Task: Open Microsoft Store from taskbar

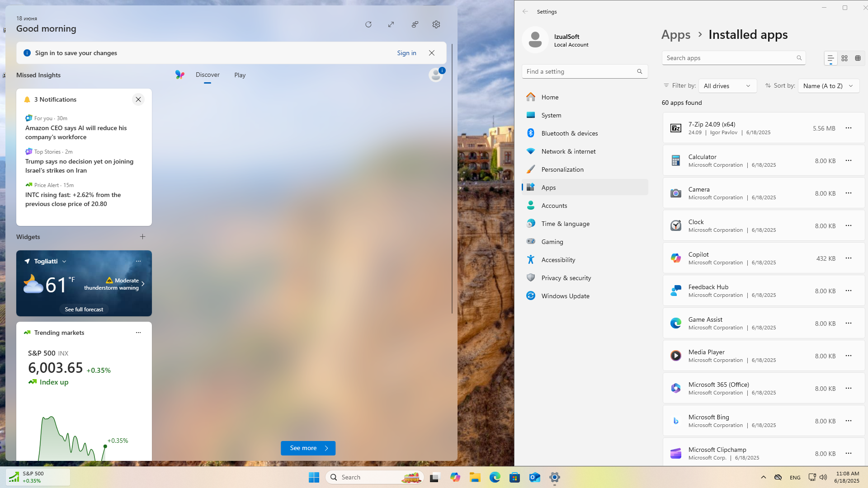Action: click(x=515, y=477)
